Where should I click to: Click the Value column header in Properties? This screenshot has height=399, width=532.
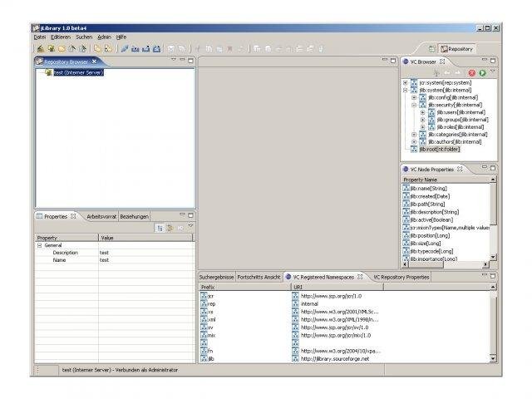(x=145, y=238)
